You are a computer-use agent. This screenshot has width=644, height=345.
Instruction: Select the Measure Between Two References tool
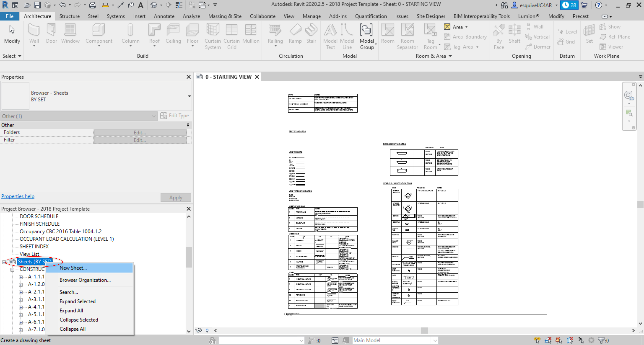click(105, 5)
